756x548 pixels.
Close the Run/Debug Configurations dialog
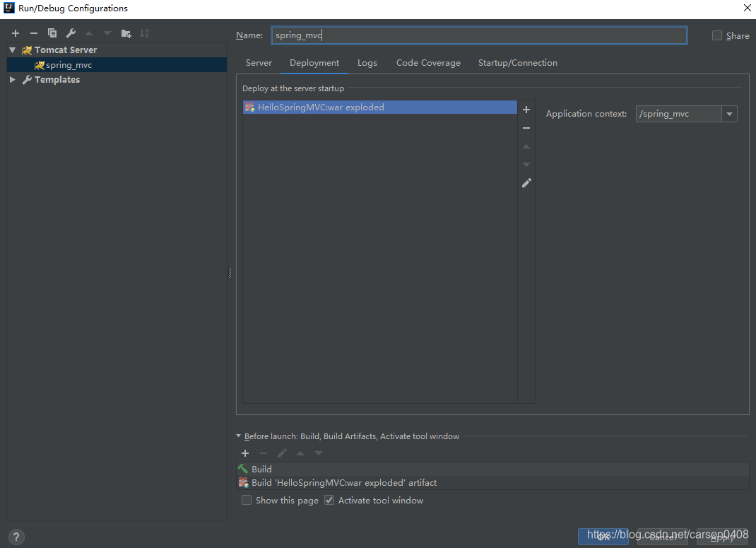[x=747, y=8]
